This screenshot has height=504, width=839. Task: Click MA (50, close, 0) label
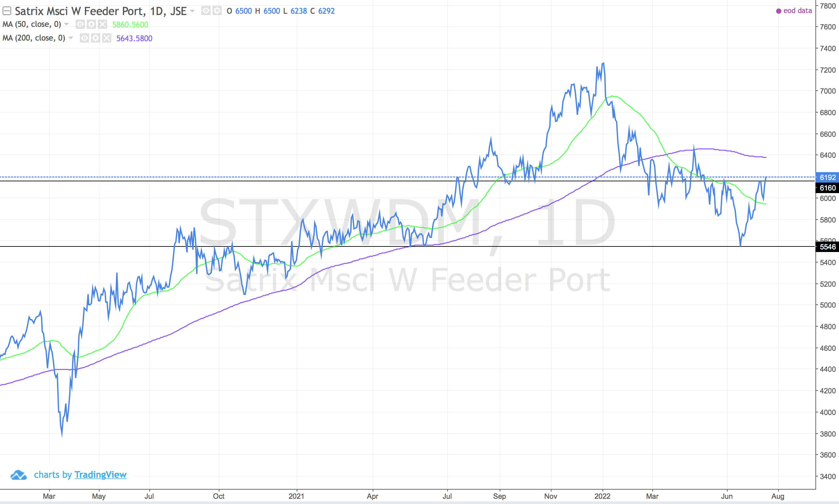click(32, 24)
